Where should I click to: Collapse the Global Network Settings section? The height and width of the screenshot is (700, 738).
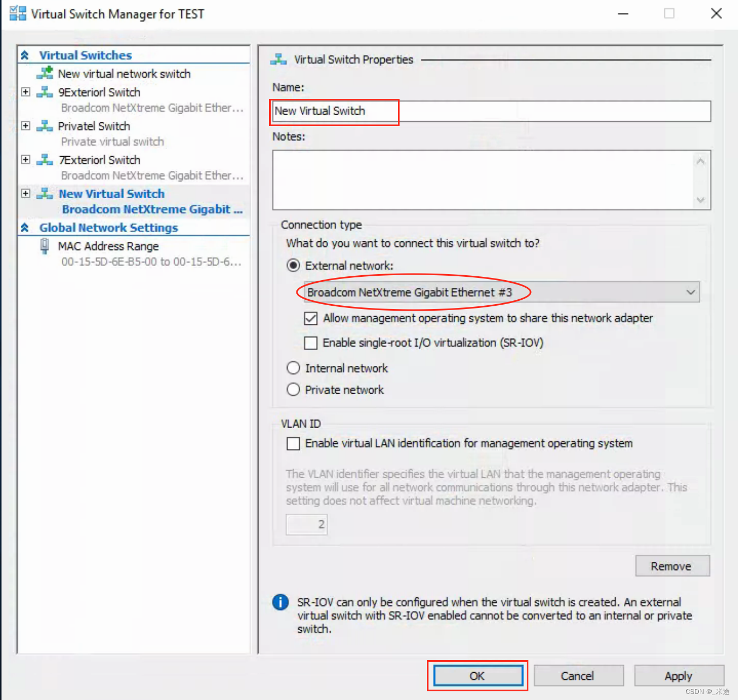(x=25, y=228)
